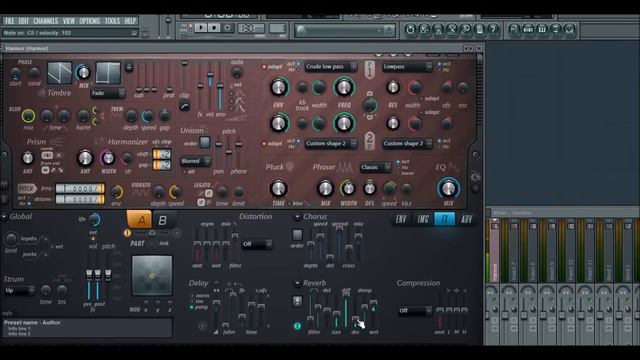
Task: Open the OPTIONS menu
Action: [x=89, y=21]
